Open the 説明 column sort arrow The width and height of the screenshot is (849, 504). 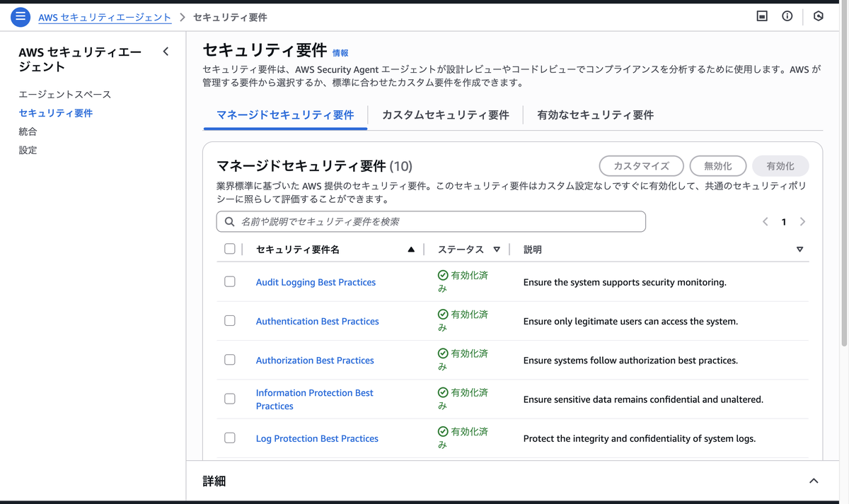click(x=800, y=250)
